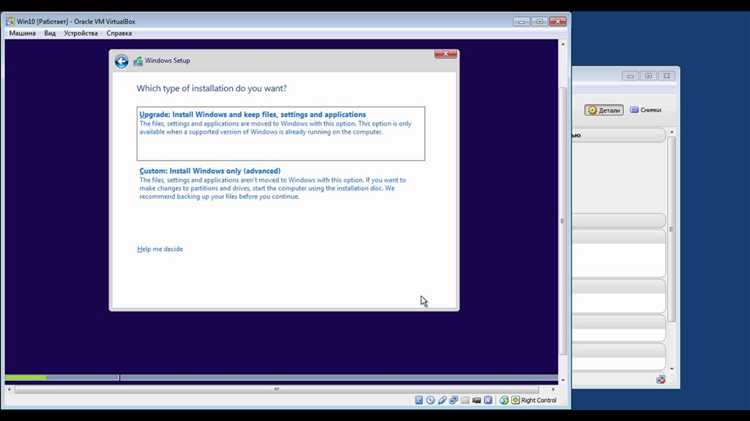
Task: Select Детали view in VirtualBox Manager
Action: [x=604, y=110]
